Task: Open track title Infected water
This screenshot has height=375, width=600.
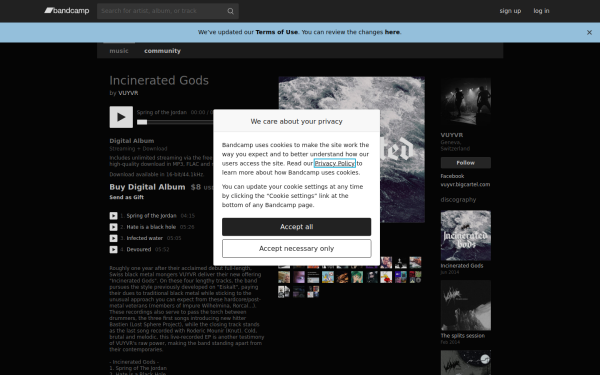Action: point(145,238)
